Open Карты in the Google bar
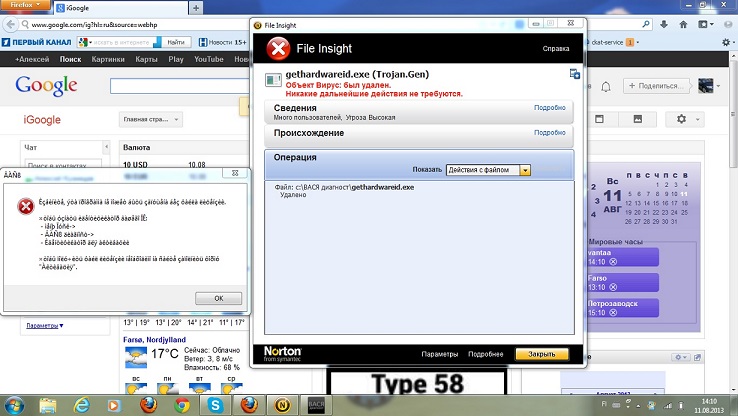 pos(146,59)
